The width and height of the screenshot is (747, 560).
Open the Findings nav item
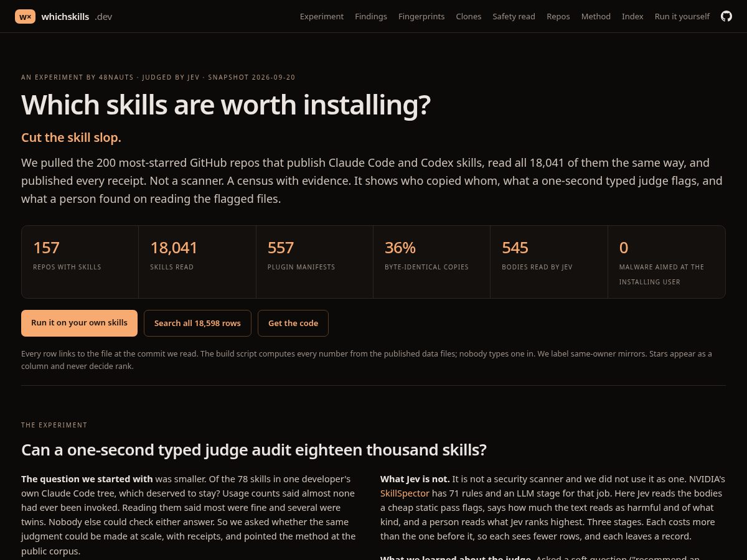[371, 17]
